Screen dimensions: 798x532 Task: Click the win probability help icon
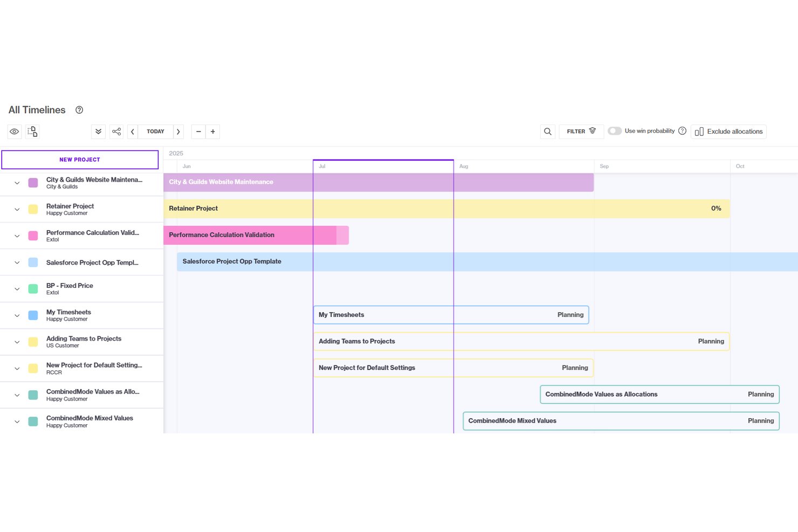682,131
